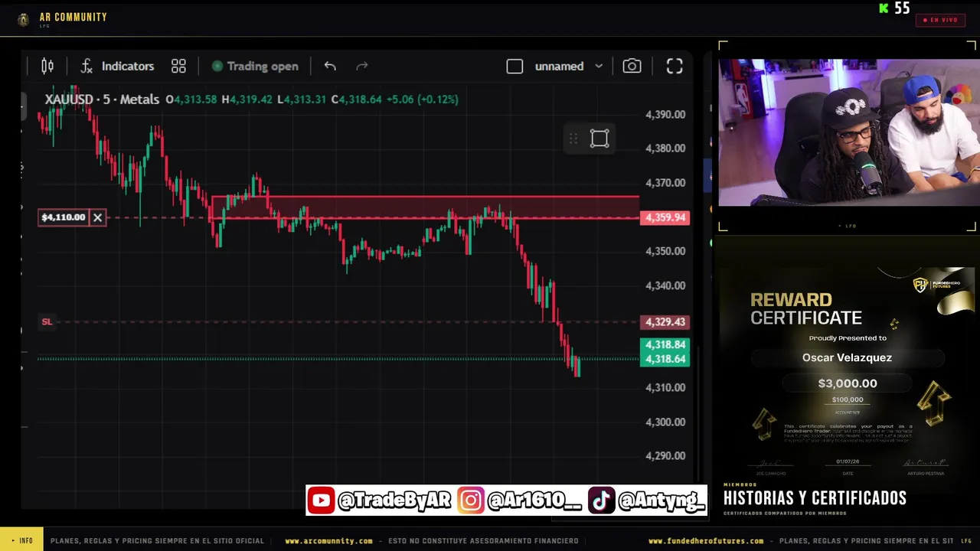Enter fullscreen chart mode
This screenshot has width=980, height=551.
pyautogui.click(x=675, y=67)
